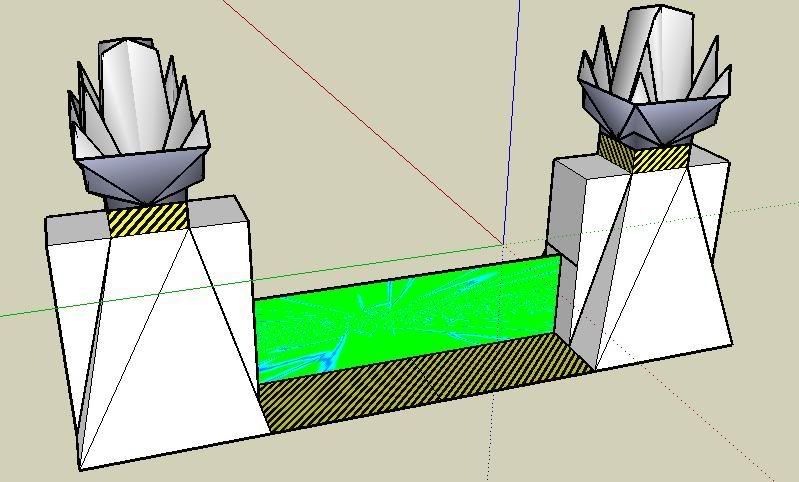
Task: Click the striped band under right ornament
Action: [x=643, y=155]
